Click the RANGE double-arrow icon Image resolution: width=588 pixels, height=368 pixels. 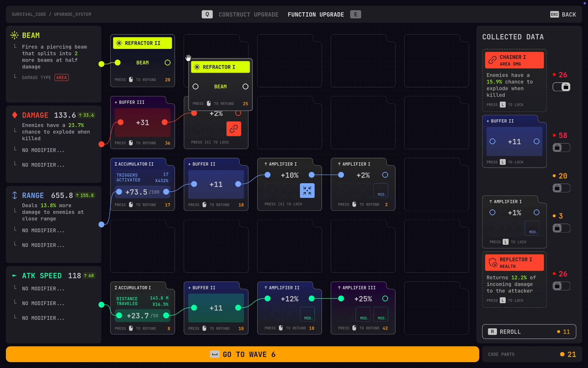coord(15,195)
